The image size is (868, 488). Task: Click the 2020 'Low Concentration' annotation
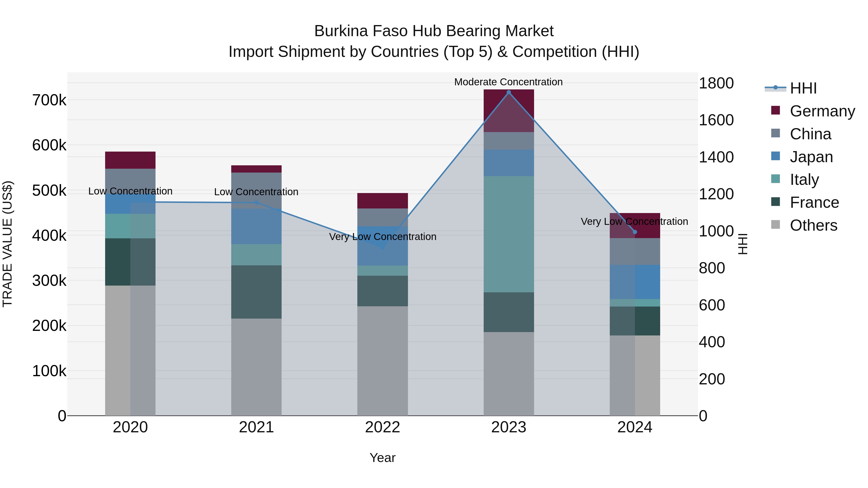coord(130,191)
